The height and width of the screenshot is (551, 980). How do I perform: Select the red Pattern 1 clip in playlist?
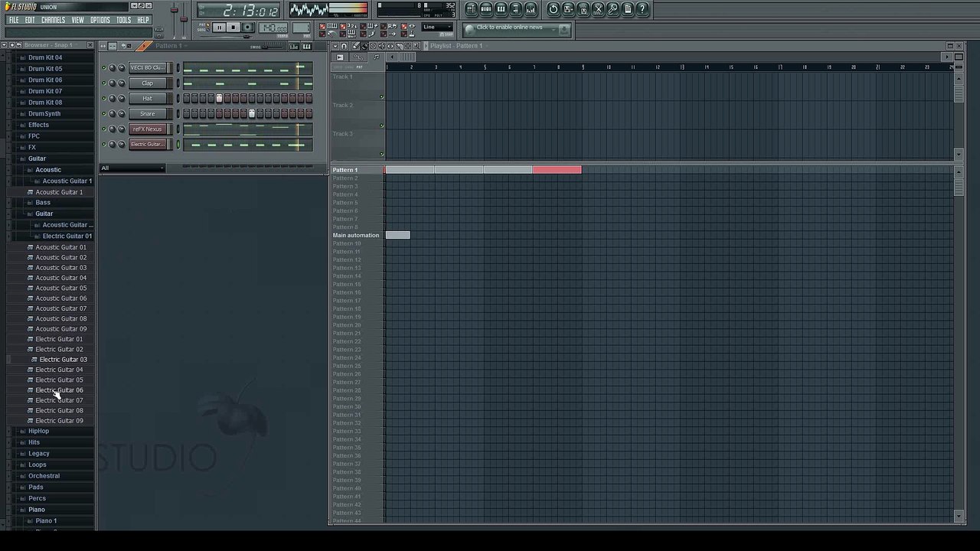(557, 170)
